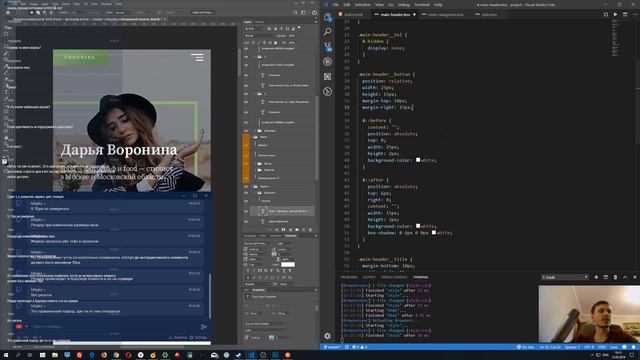Toggle visibility of the Дарья Воронина text layer
The height and width of the screenshot is (360, 640).
click(246, 221)
